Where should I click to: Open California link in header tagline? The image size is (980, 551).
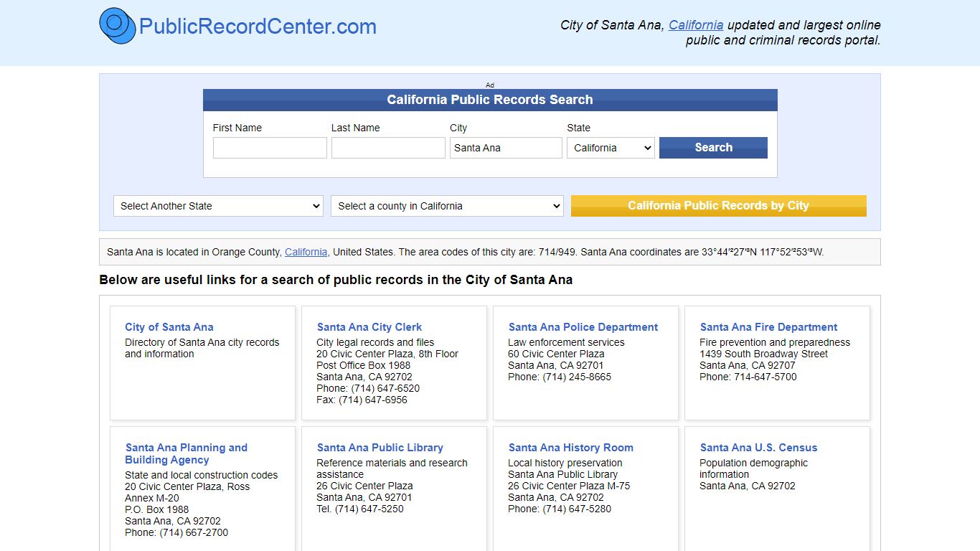[696, 25]
